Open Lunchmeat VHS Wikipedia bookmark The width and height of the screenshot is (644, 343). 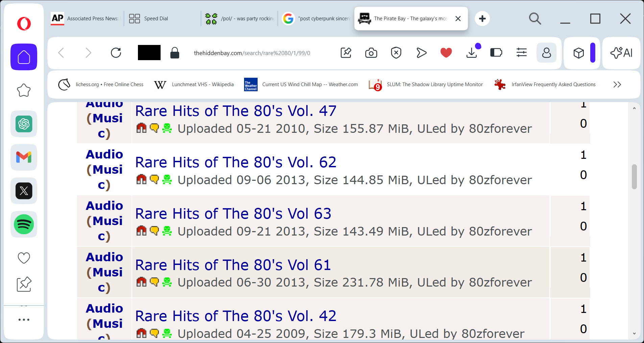[x=194, y=84]
